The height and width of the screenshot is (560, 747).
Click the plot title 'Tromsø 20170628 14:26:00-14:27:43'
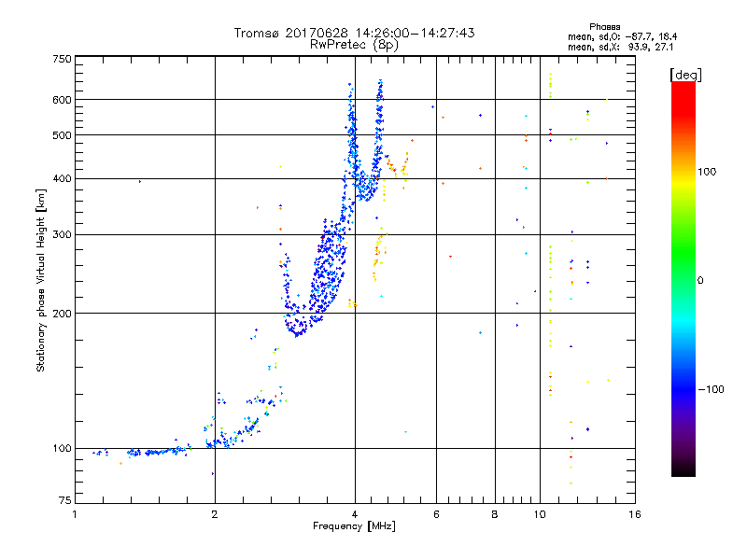tap(354, 33)
